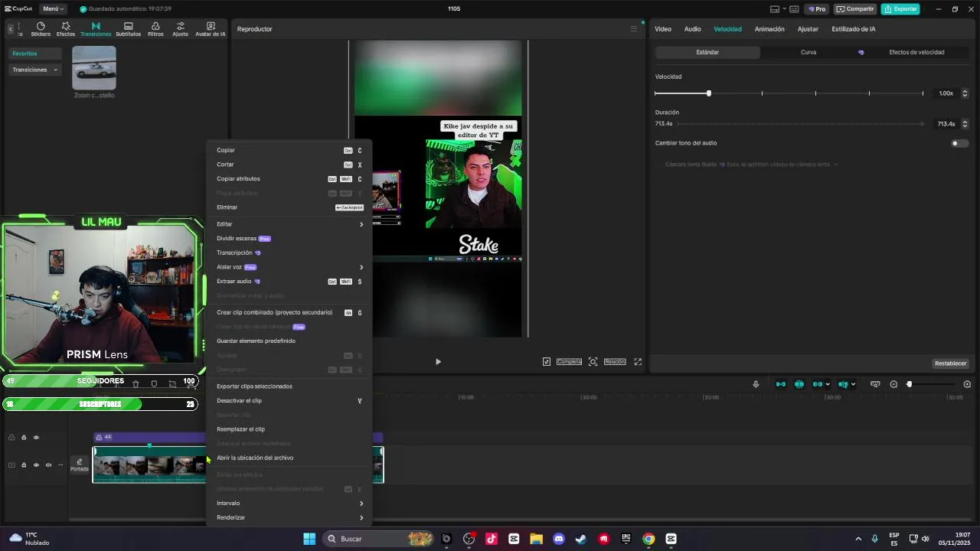Click the timeline zoom slider handle
This screenshot has height=551, width=980.
point(910,384)
